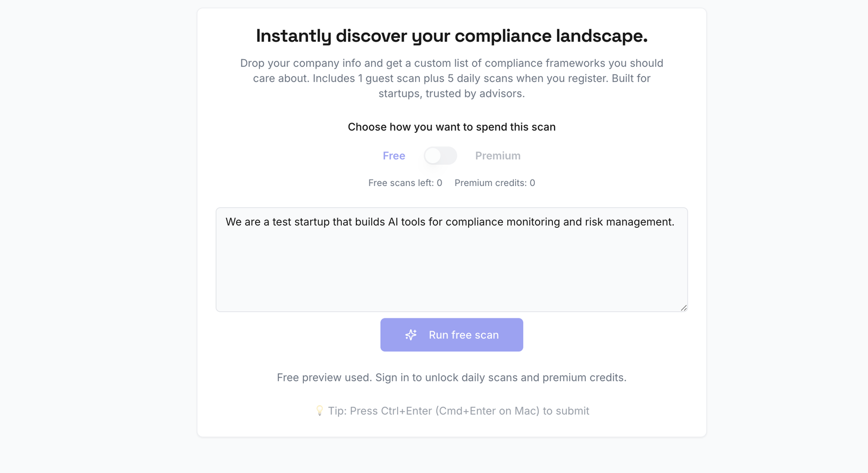
Task: Click the textarea resize handle in its corner
Action: tap(683, 308)
